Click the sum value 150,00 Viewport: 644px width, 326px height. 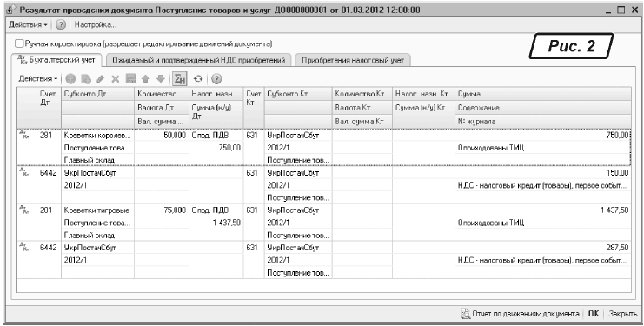click(x=617, y=172)
